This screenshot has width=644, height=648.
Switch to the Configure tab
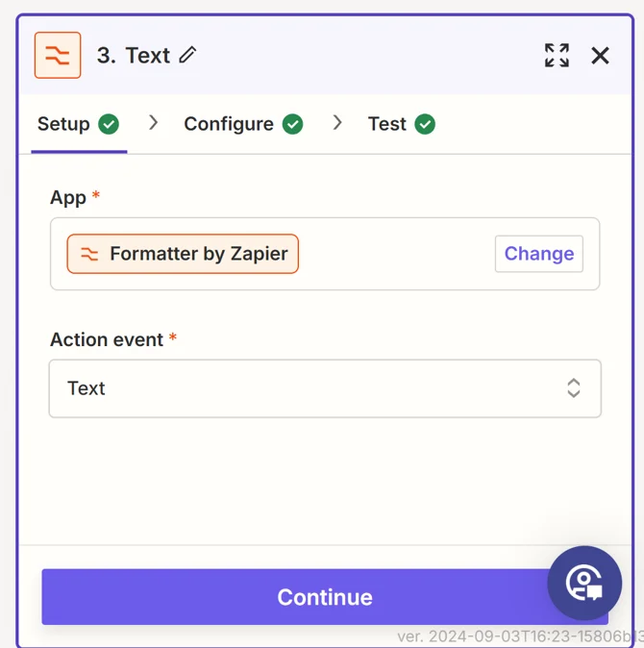(x=229, y=124)
